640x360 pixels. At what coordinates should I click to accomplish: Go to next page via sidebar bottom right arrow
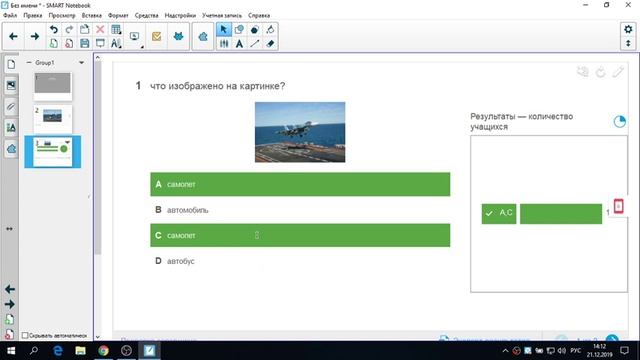click(x=10, y=304)
